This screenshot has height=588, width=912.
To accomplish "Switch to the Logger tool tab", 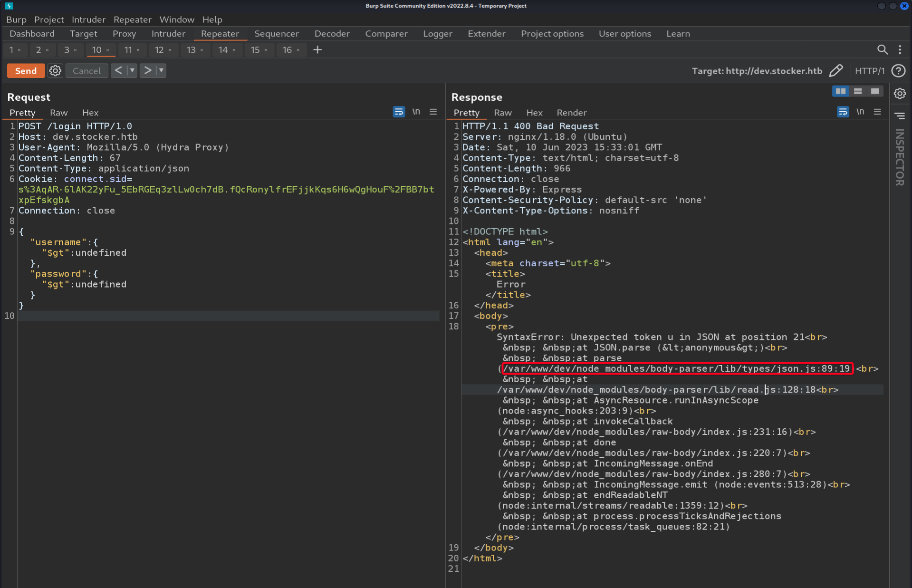I will click(437, 34).
